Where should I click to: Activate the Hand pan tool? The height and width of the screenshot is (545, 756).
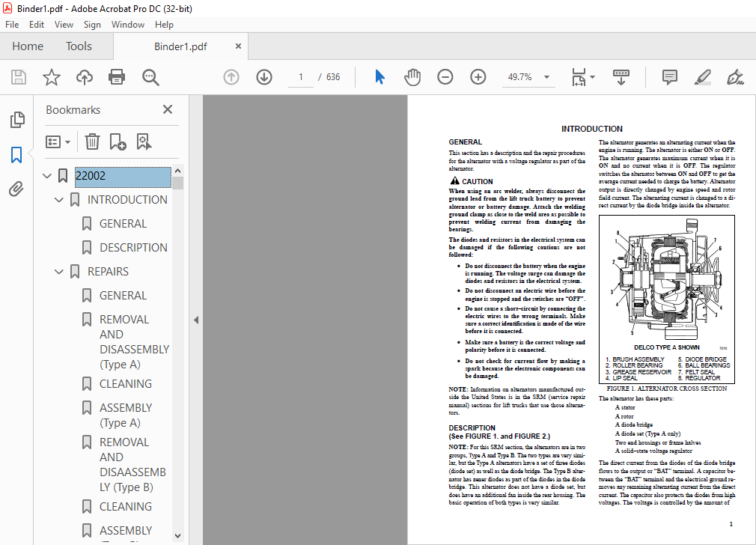(x=412, y=77)
